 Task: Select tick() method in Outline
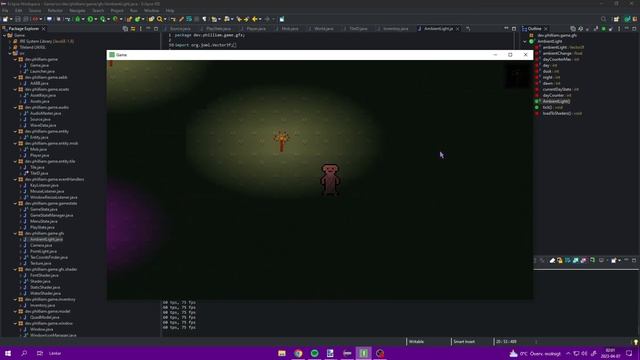coord(553,107)
